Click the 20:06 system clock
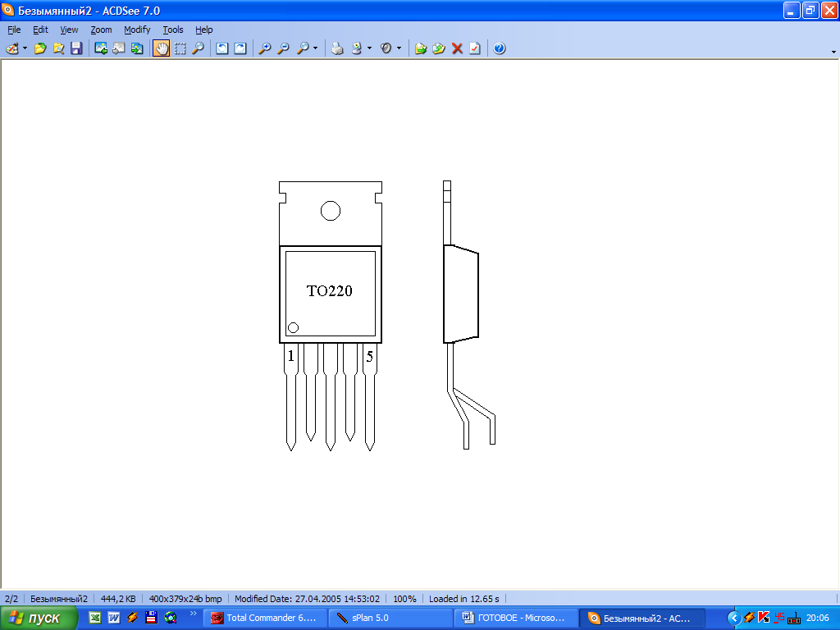 click(x=817, y=618)
